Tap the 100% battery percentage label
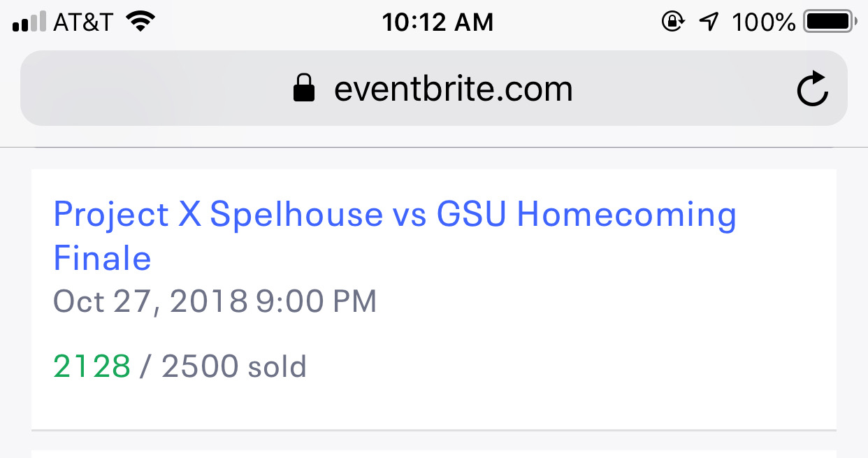This screenshot has height=458, width=868. pyautogui.click(x=764, y=22)
